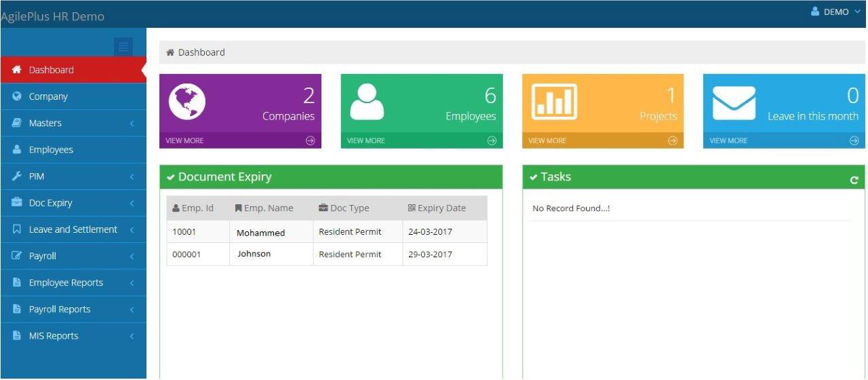The width and height of the screenshot is (868, 380).
Task: Click the person icon beside Employees menu
Action: tap(17, 149)
